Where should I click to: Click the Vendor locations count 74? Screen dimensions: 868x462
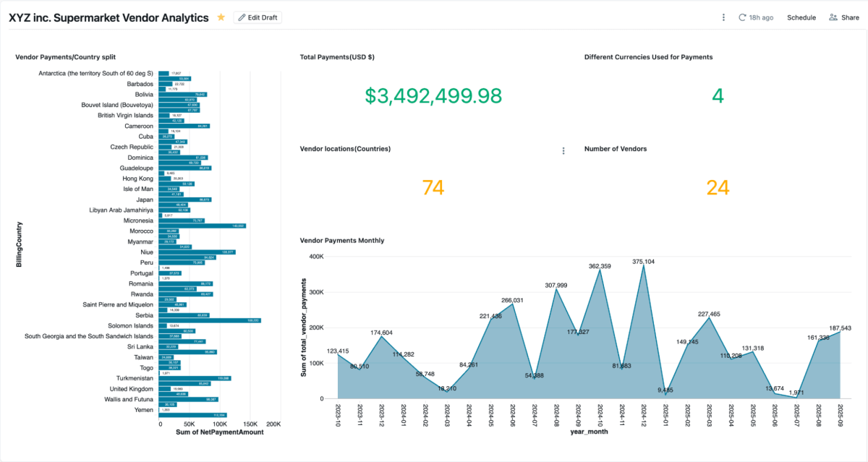coord(433,188)
